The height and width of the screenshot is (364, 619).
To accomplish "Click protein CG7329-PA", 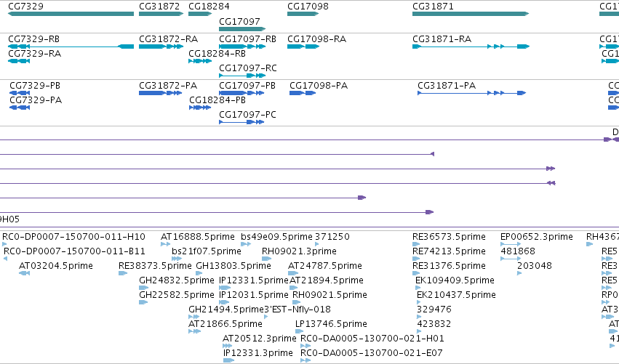I will tap(20, 108).
